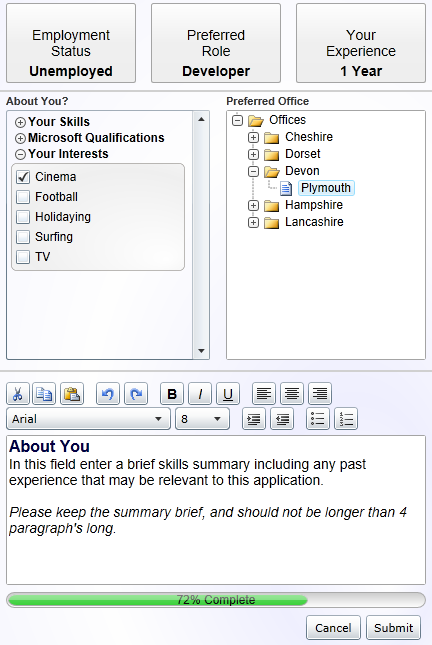Insert a numbered list
Image resolution: width=432 pixels, height=645 pixels.
pyautogui.click(x=346, y=419)
